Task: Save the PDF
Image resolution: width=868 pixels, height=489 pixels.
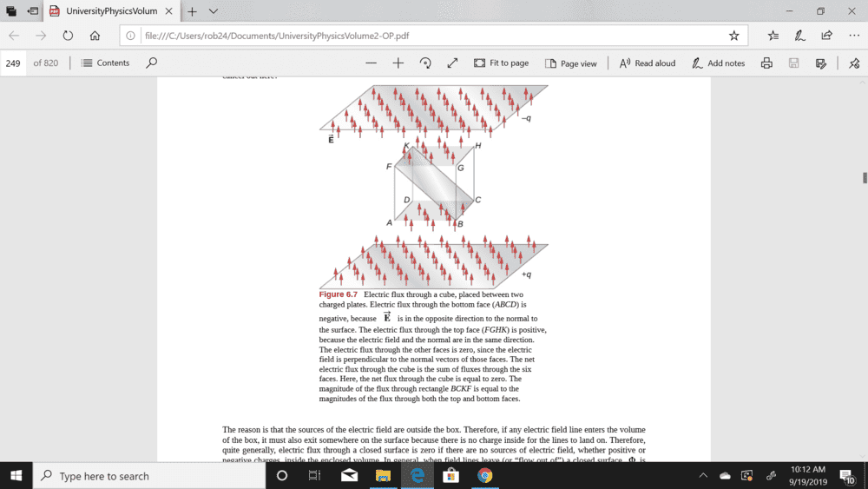Action: 794,63
